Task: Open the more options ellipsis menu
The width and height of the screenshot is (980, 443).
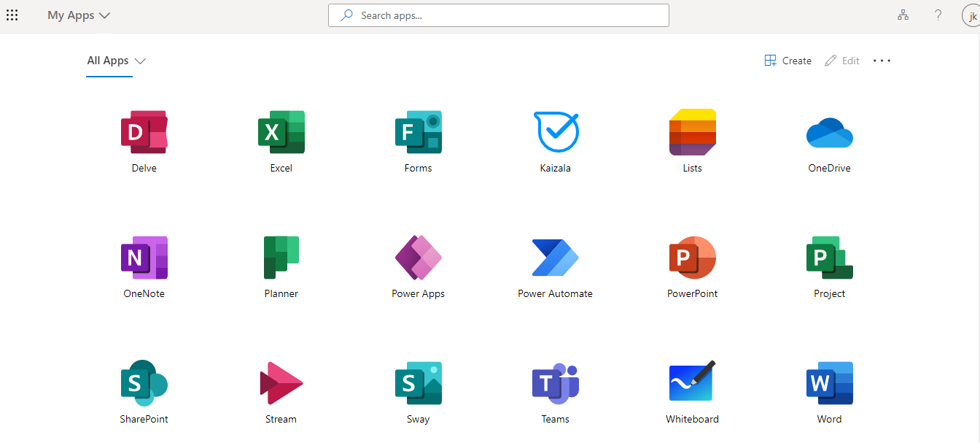Action: coord(882,61)
